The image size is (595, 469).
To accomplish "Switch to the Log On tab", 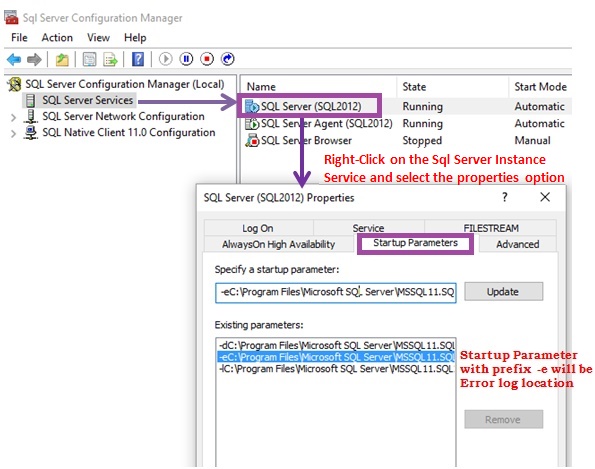I will point(258,228).
